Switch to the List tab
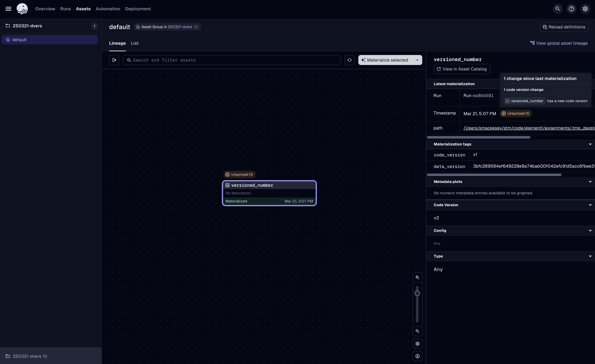This screenshot has width=595, height=364. point(135,43)
